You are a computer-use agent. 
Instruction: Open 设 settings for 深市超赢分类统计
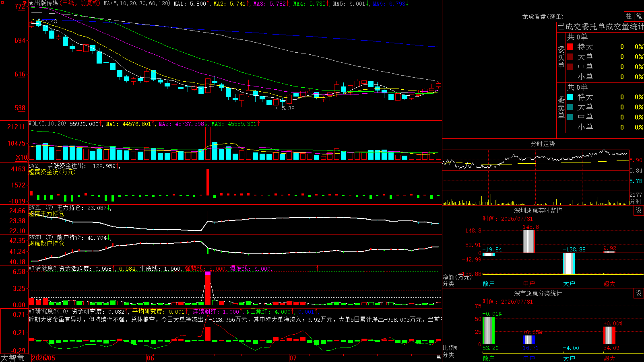pyautogui.click(x=639, y=293)
